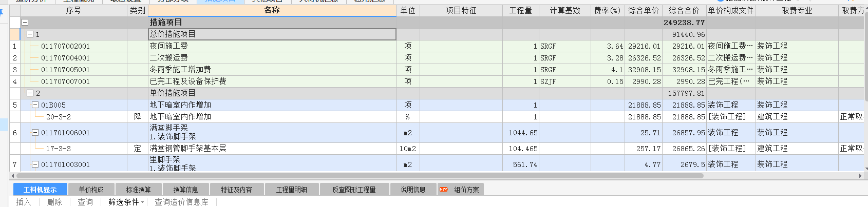Select the total cell 249238.77
The image size is (868, 207).
[x=684, y=23]
